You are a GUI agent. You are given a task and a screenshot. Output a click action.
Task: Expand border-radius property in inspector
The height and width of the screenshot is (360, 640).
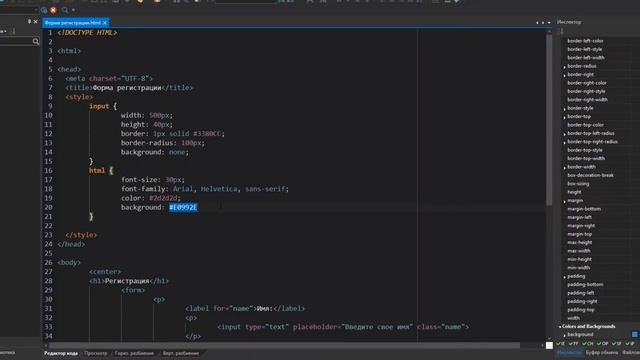click(564, 67)
